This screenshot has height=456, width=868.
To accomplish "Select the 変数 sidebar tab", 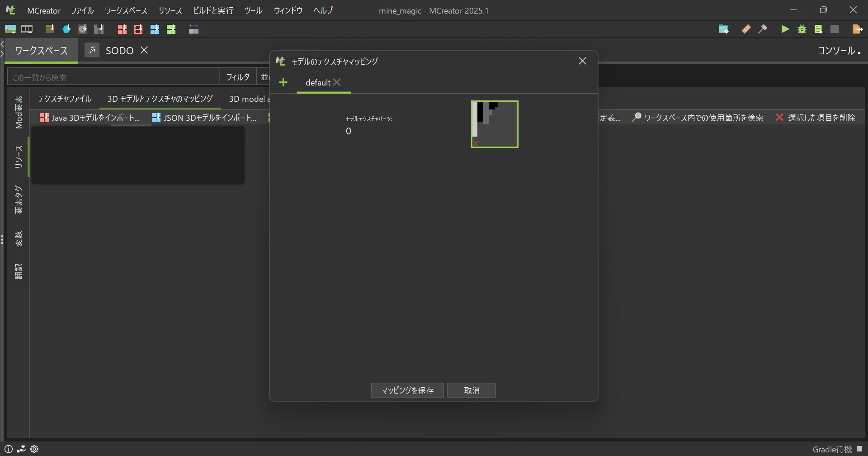I will coord(19,238).
